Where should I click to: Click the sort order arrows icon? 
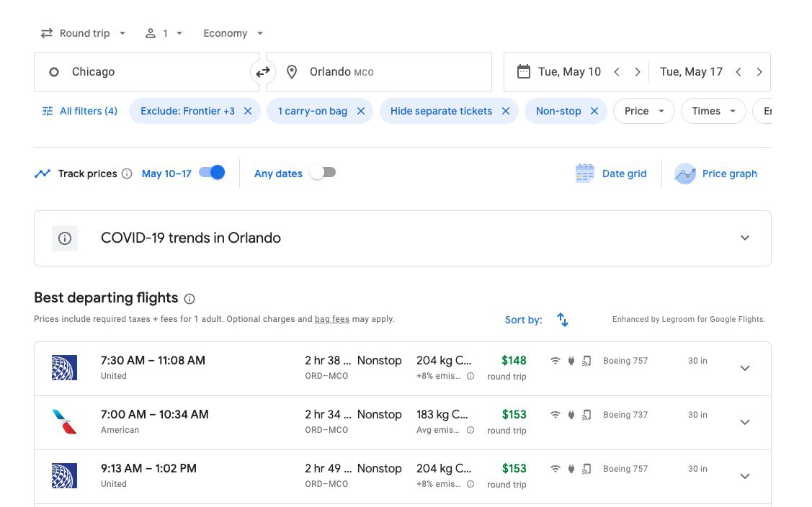tap(563, 320)
